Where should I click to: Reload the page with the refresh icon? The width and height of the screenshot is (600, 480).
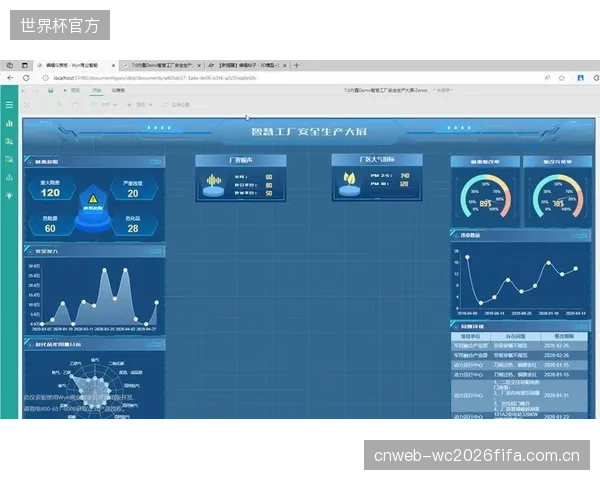coord(26,78)
